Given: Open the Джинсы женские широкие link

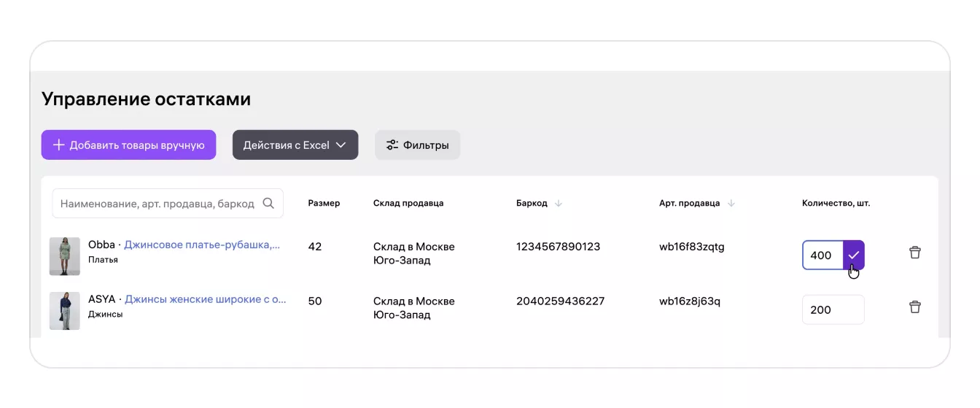Looking at the screenshot, I should 206,299.
